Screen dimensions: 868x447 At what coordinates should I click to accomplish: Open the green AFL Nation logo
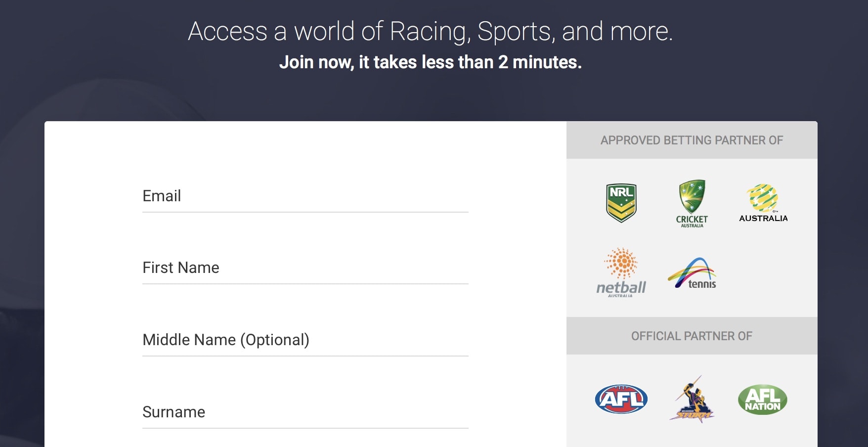(763, 400)
